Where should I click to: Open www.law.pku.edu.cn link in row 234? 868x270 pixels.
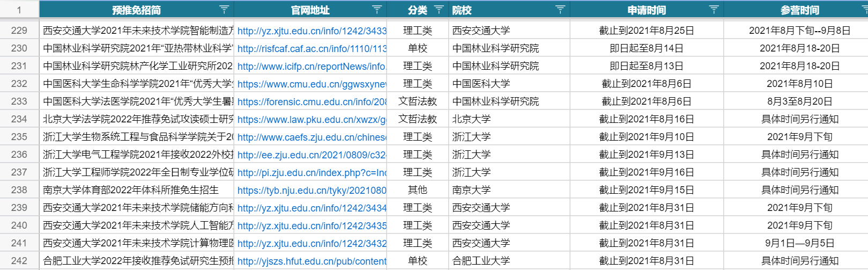(312, 120)
